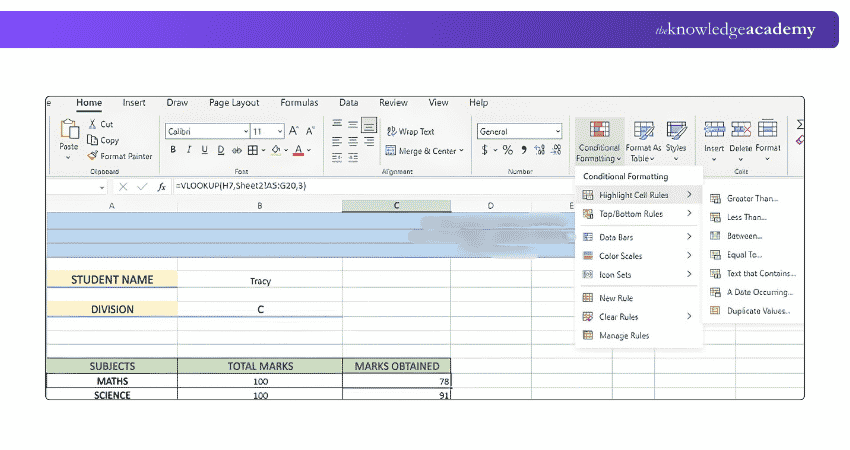
Task: Open the Font Color dropdown arrow
Action: point(309,150)
